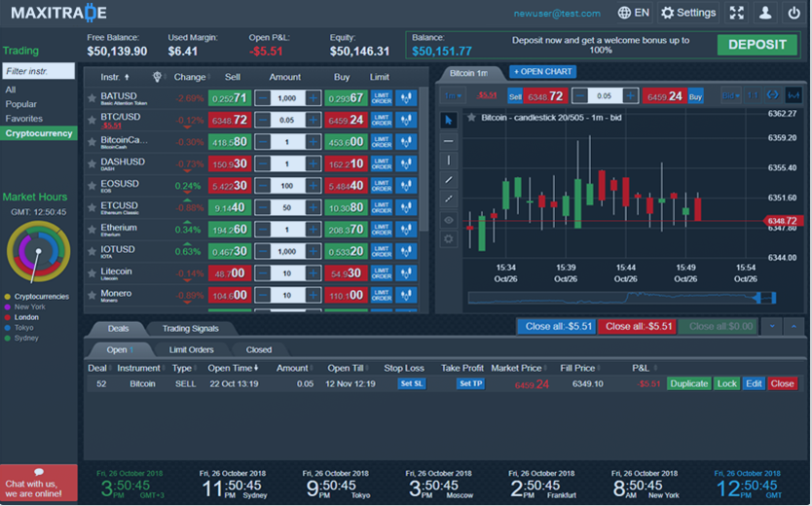The width and height of the screenshot is (812, 506).
Task: Open the user profile icon
Action: pyautogui.click(x=765, y=13)
